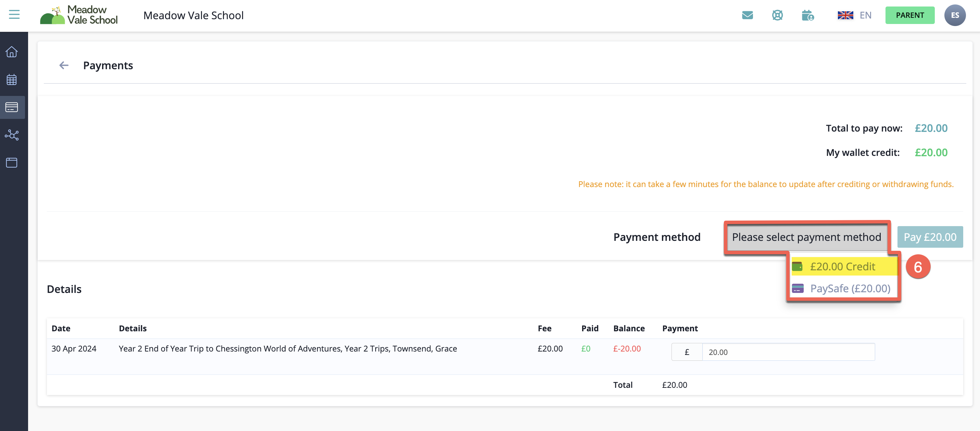Click the Meadow Vale School logo

coord(79,15)
